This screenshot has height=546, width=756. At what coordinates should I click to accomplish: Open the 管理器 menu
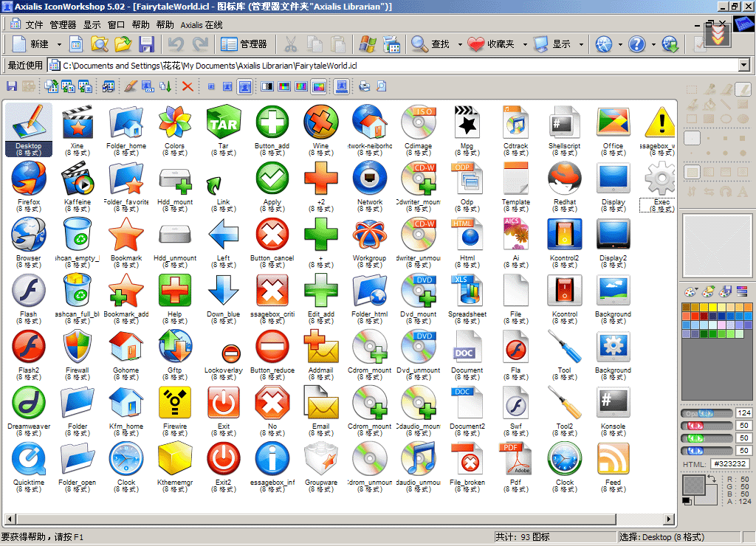coord(63,24)
